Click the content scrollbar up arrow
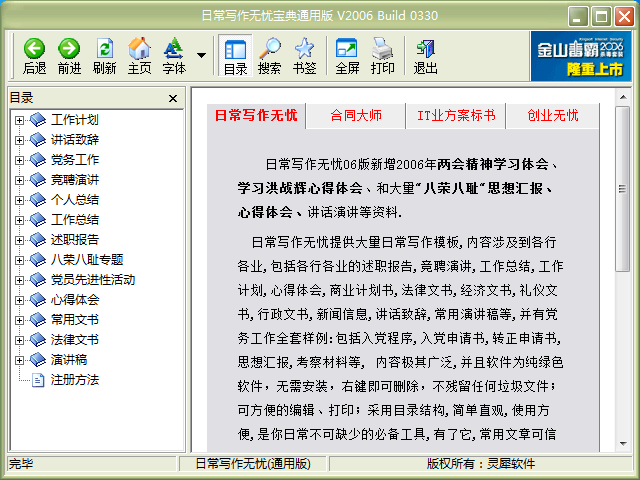 click(623, 97)
